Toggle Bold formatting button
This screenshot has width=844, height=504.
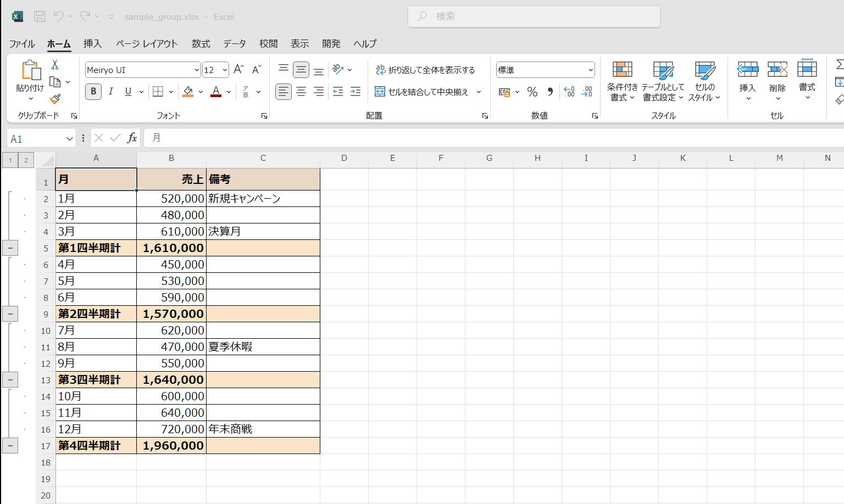tap(93, 91)
